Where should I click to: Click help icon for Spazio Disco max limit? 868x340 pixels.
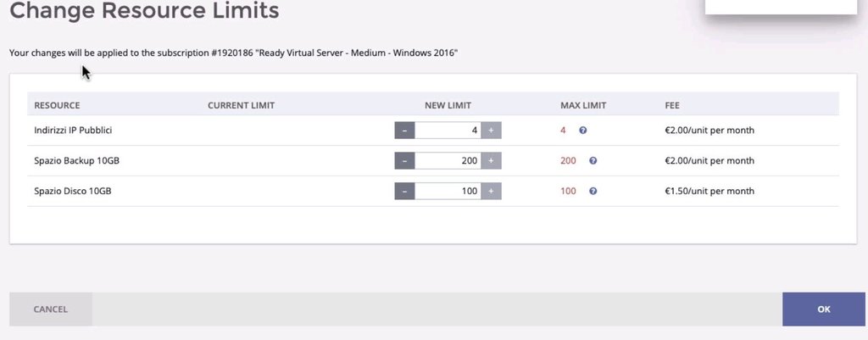pyautogui.click(x=593, y=192)
